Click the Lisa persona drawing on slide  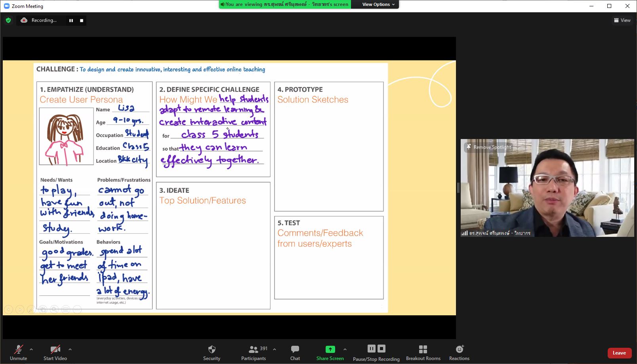(x=66, y=137)
